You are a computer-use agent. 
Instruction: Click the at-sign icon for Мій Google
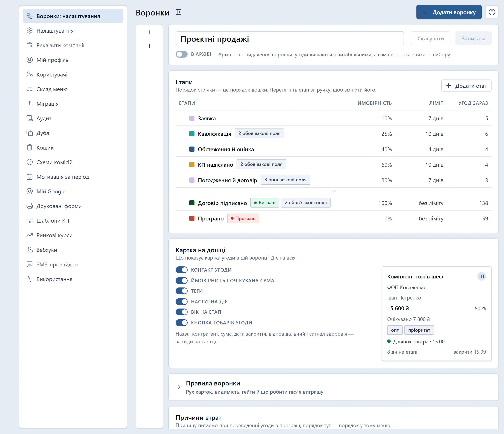[29, 191]
